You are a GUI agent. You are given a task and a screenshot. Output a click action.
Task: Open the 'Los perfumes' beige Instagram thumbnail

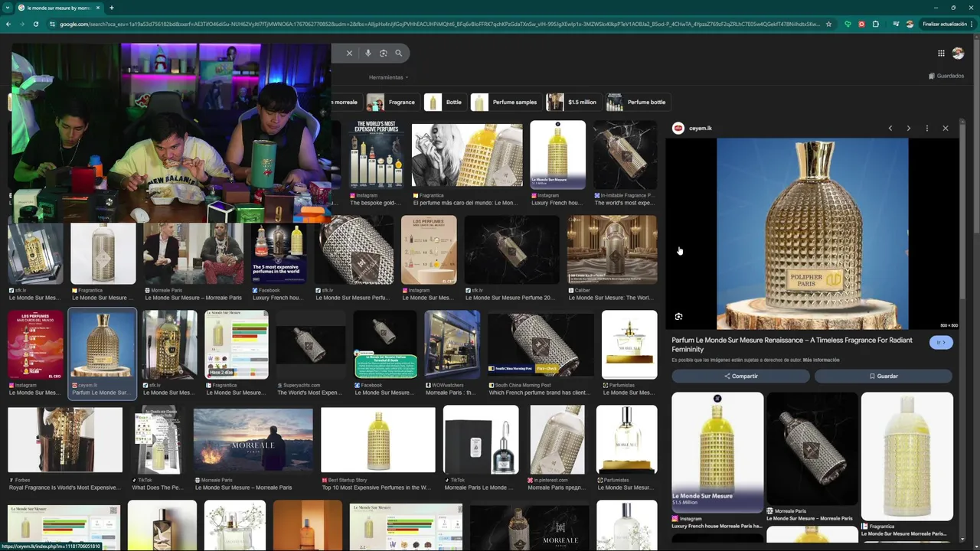pos(429,249)
